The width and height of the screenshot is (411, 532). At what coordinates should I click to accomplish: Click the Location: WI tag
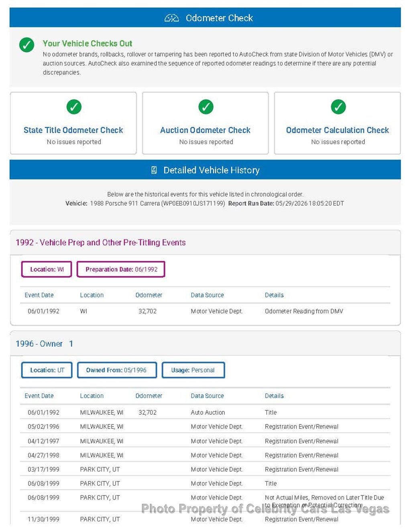(x=47, y=269)
